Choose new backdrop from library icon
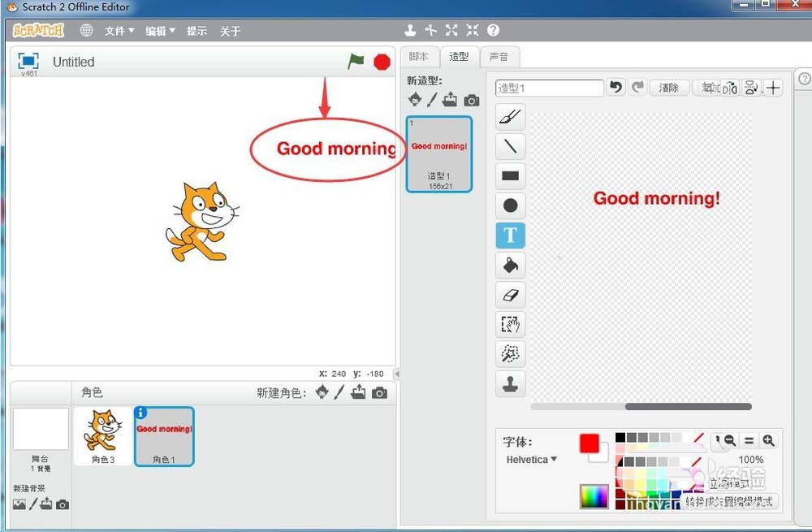The image size is (812, 532). (x=19, y=504)
